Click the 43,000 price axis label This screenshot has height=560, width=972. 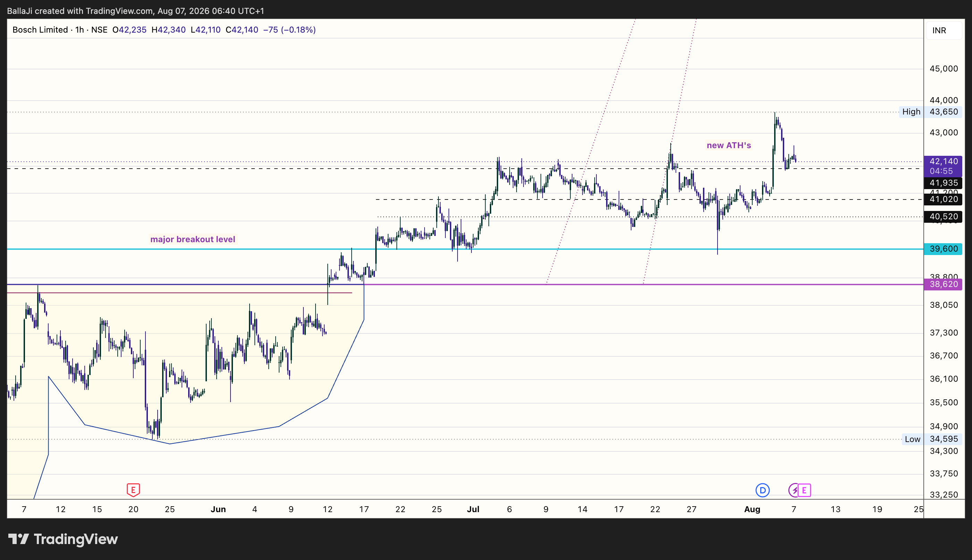(x=944, y=133)
